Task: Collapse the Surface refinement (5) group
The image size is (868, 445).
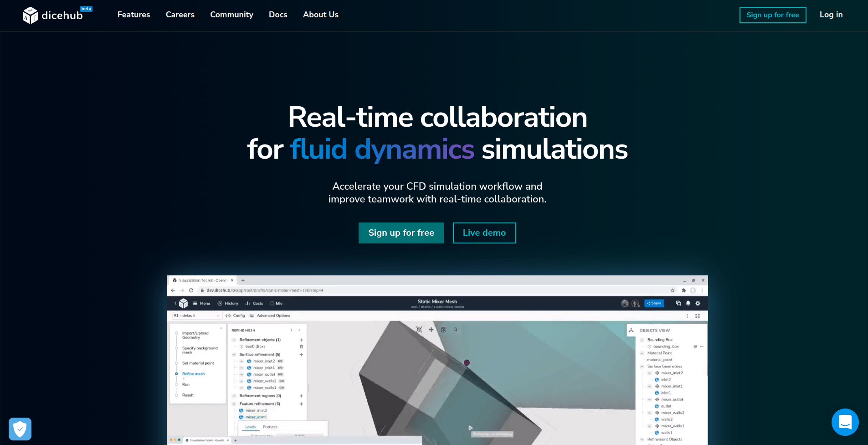Action: click(x=234, y=355)
